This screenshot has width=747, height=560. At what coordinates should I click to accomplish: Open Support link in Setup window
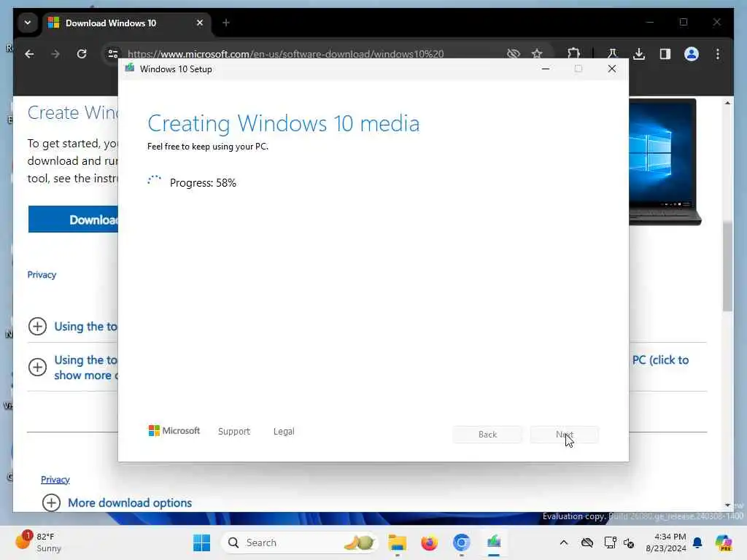click(234, 431)
